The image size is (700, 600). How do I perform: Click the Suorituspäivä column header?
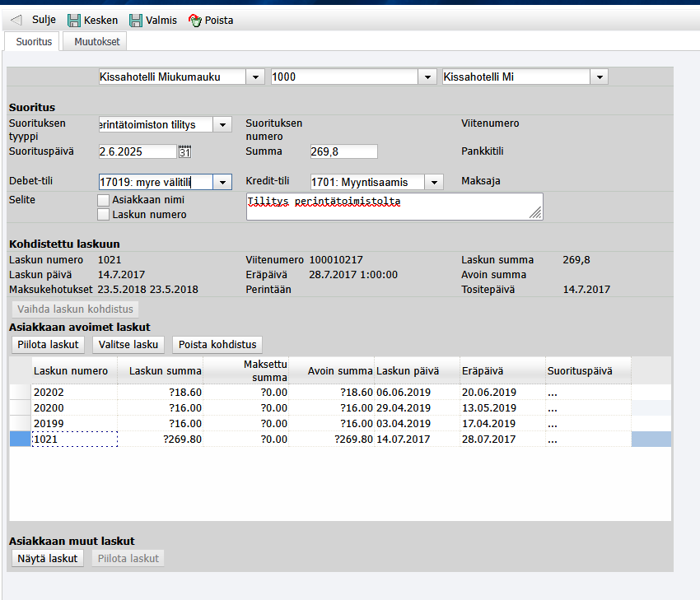589,370
